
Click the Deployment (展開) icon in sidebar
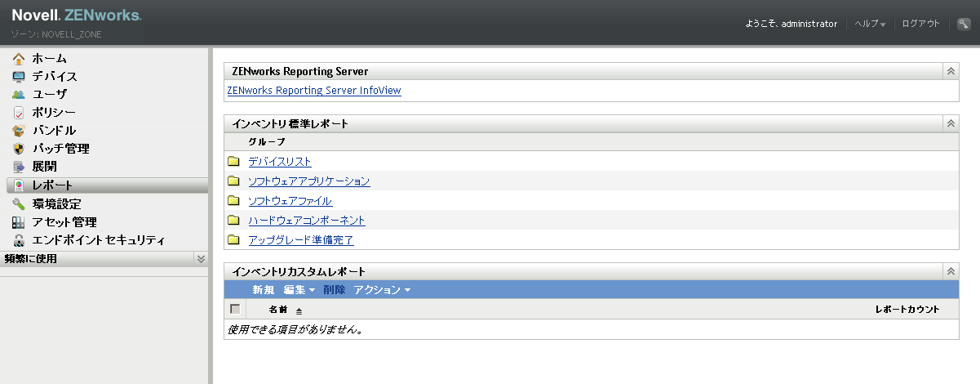19,167
